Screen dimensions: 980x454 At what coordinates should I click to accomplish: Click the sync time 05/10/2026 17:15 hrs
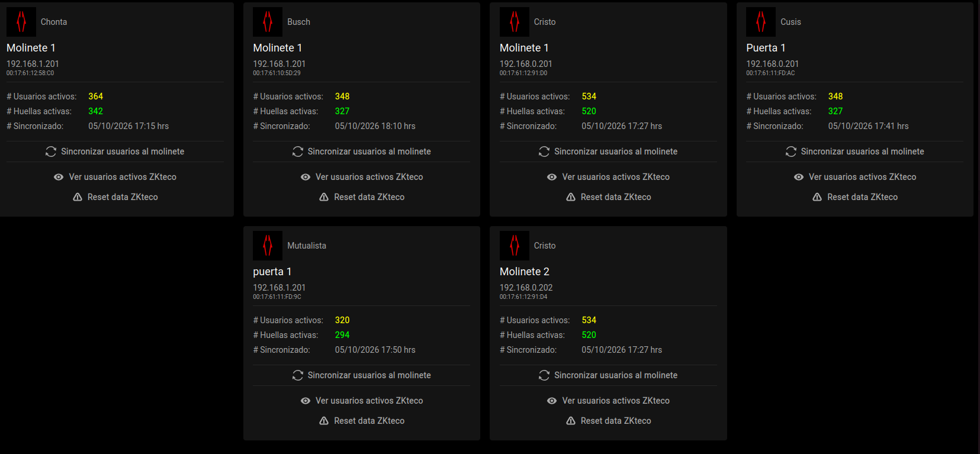pyautogui.click(x=128, y=126)
